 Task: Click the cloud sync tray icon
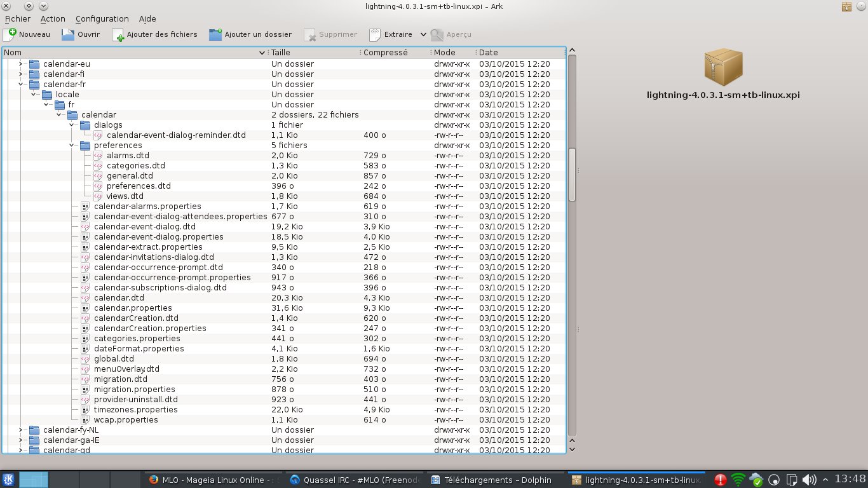[x=756, y=480]
